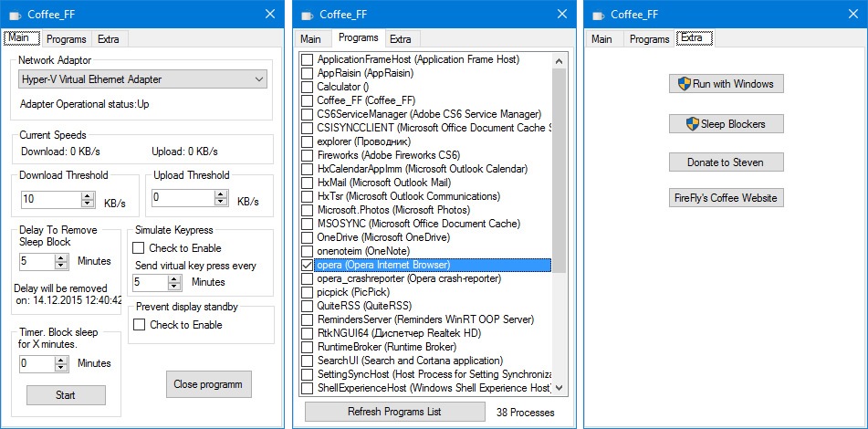Click the virtual key press interval spinner
868x429 pixels.
pos(175,283)
